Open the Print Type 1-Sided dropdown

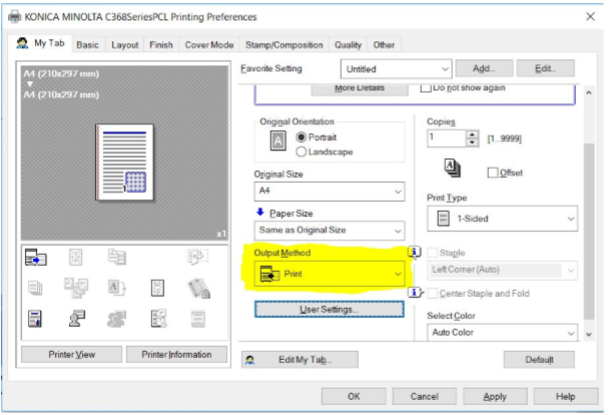pyautogui.click(x=502, y=219)
